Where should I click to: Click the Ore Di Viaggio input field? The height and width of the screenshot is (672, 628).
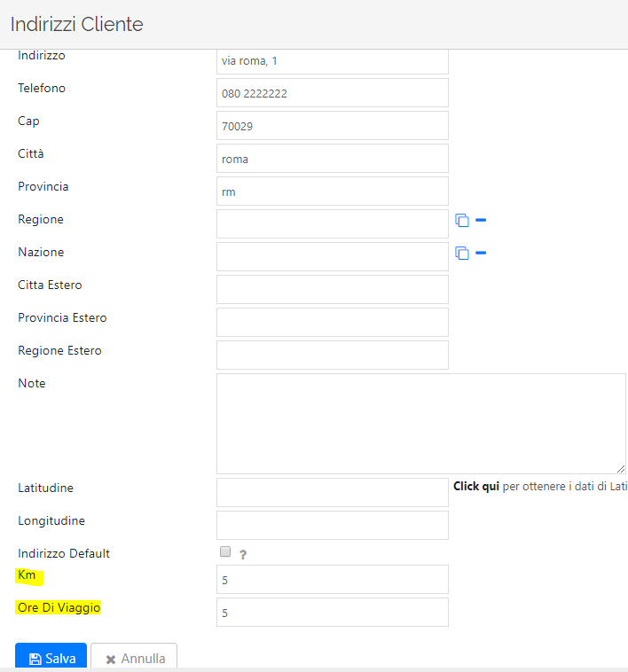tap(333, 613)
